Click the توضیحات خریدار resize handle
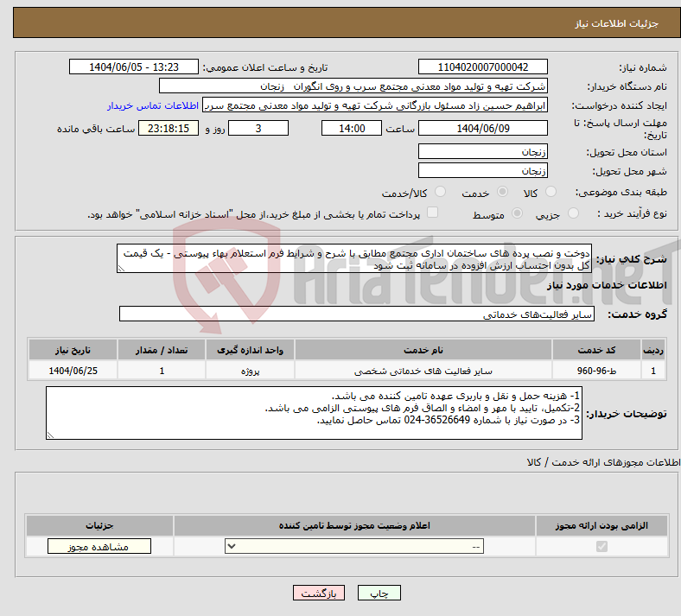The image size is (681, 616). [x=50, y=435]
